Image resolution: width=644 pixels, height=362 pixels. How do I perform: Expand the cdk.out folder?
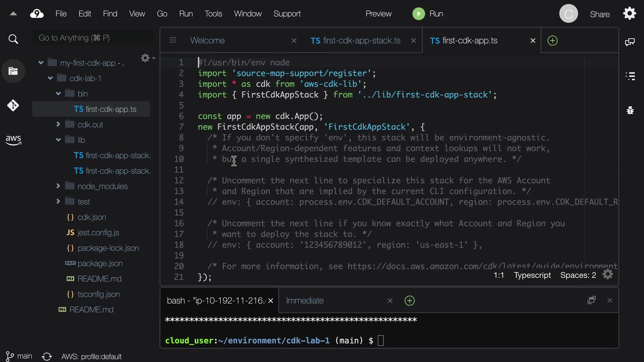(x=58, y=124)
